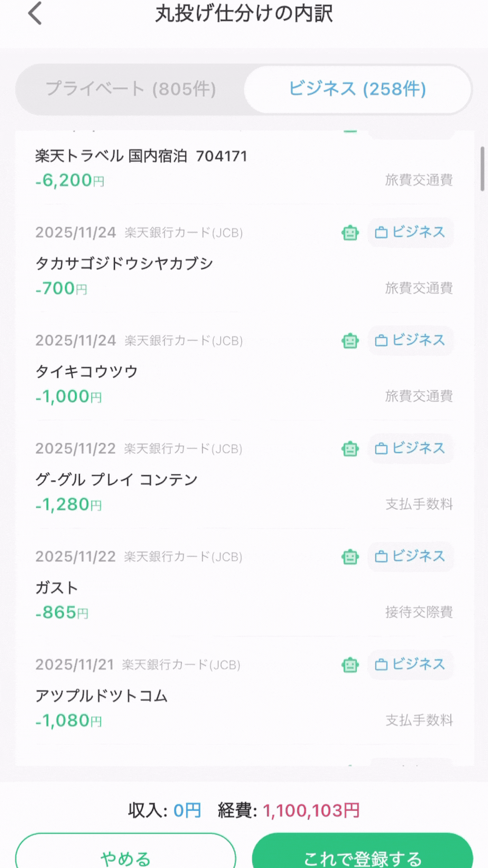Tap robot icon on アツプルドツトコム entry
488x868 pixels.
coord(350,665)
